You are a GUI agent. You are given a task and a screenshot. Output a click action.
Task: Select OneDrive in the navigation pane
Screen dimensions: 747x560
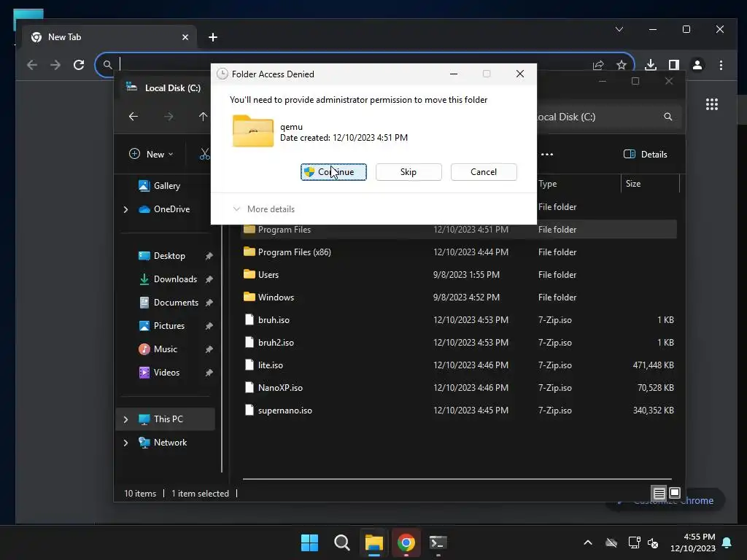[x=164, y=209]
